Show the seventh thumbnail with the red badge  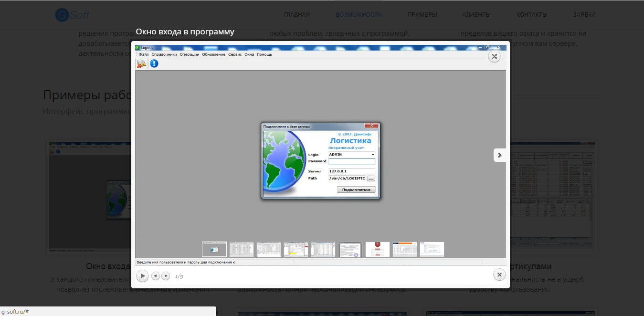[x=378, y=249]
